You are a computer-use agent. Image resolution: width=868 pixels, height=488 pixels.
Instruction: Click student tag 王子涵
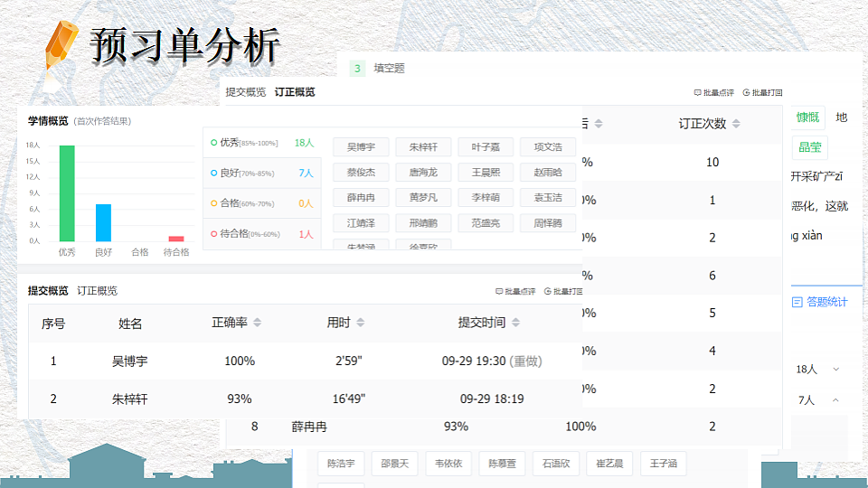pyautogui.click(x=663, y=464)
